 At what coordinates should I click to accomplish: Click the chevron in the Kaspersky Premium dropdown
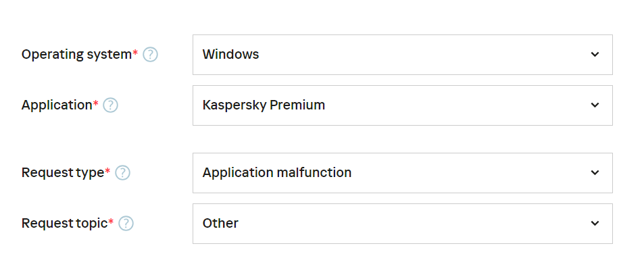tap(595, 105)
